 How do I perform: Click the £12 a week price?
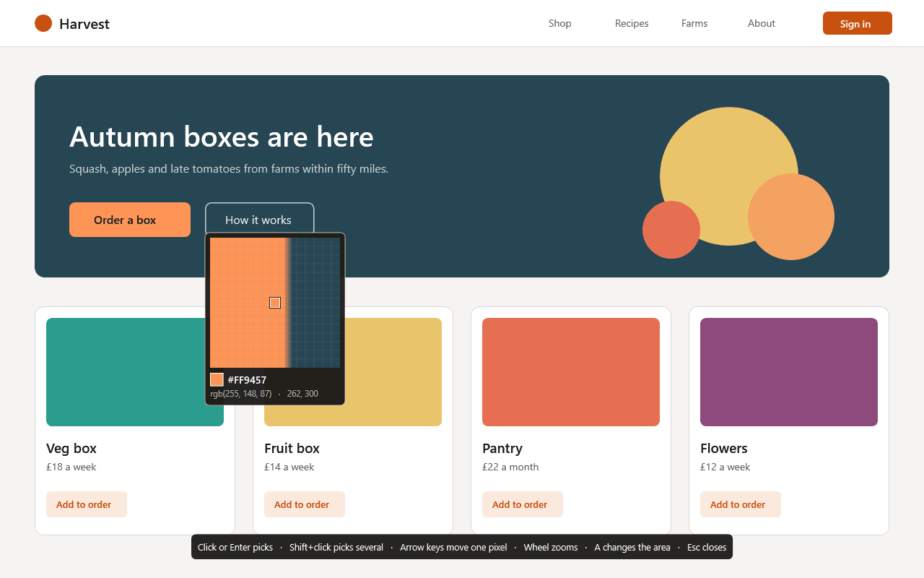pos(725,467)
